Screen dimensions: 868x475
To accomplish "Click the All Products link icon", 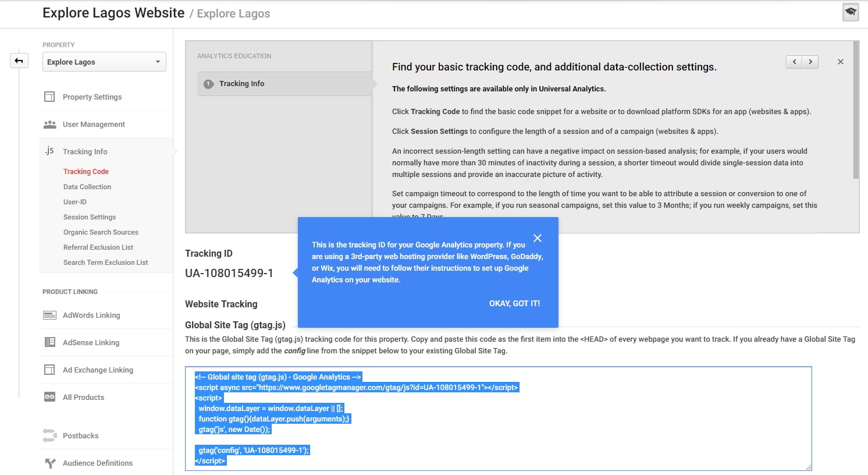I will point(50,397).
